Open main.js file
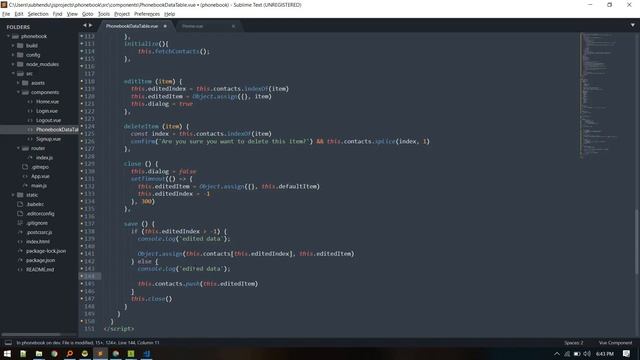Viewport: 640px width, 360px height. tap(39, 186)
